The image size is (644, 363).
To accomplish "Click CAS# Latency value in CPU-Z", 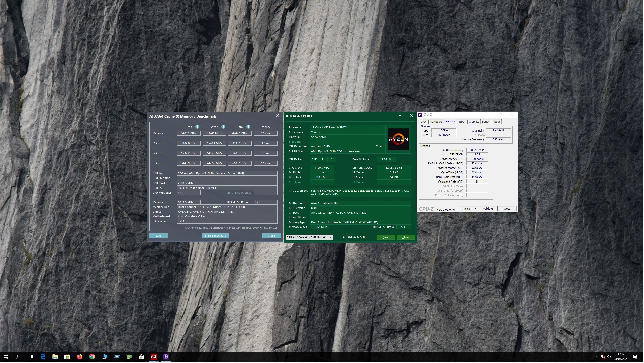I will click(x=477, y=159).
